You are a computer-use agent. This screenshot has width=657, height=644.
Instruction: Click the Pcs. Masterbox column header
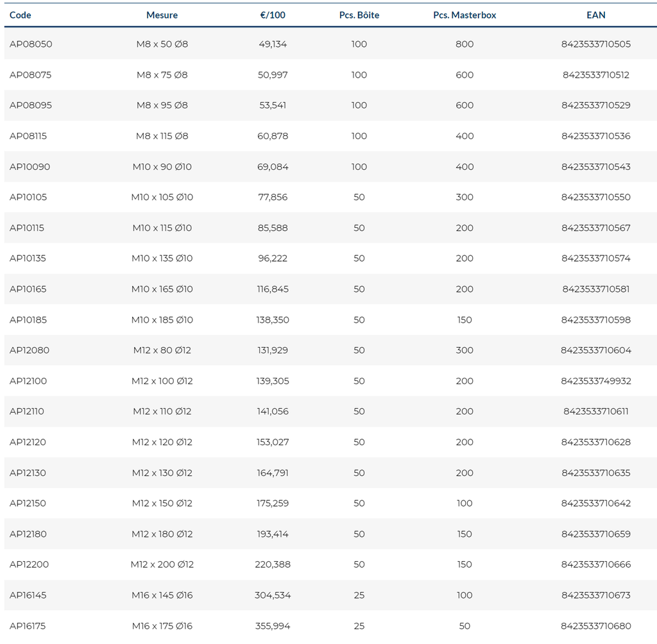pyautogui.click(x=465, y=15)
